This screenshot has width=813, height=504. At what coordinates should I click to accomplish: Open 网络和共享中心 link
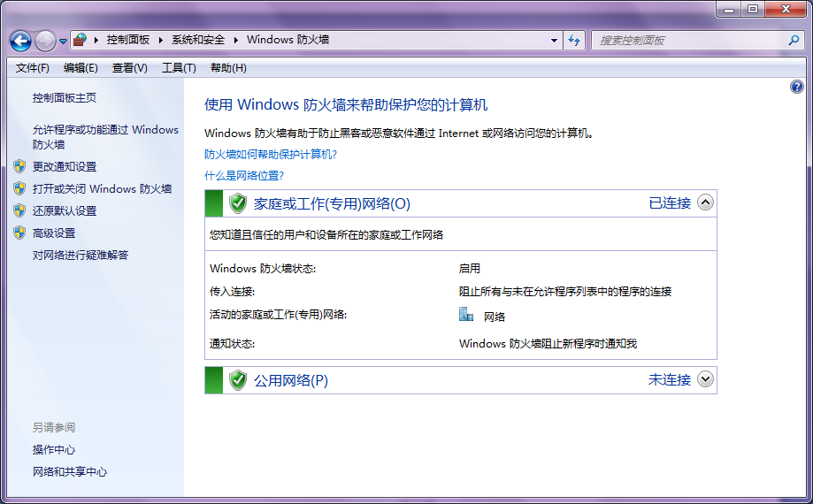(70, 471)
